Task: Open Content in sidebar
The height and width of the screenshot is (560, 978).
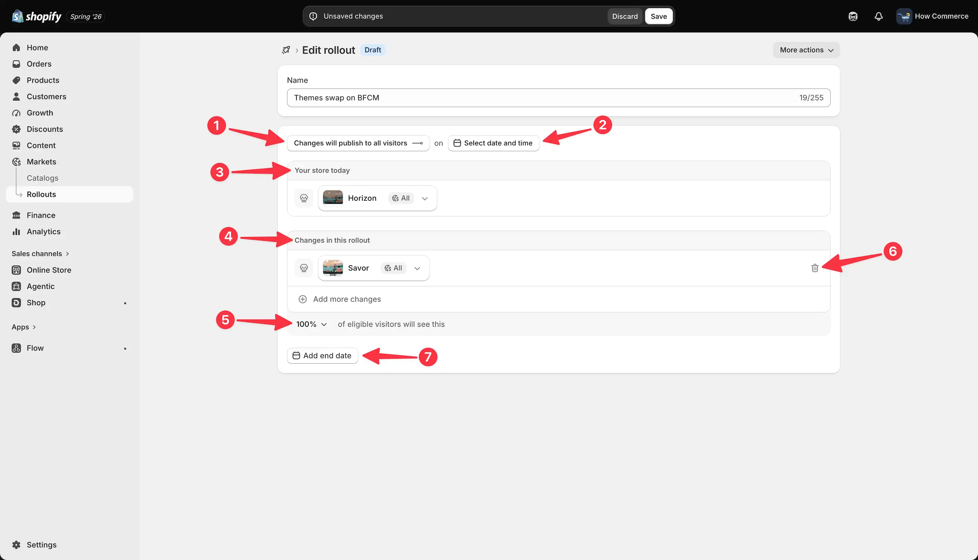Action: pos(70,145)
